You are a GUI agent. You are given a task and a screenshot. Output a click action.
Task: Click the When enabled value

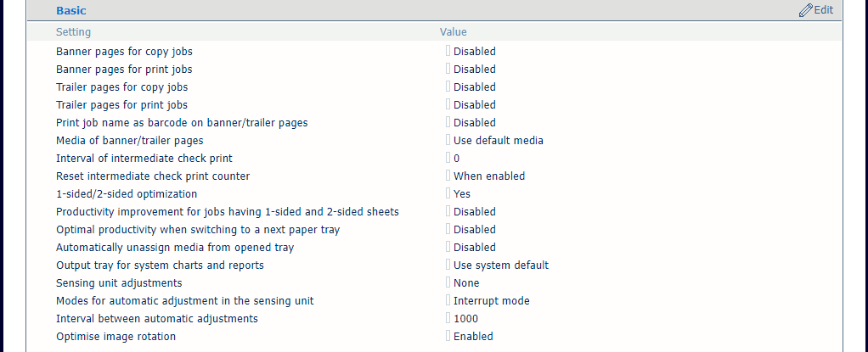pos(488,176)
